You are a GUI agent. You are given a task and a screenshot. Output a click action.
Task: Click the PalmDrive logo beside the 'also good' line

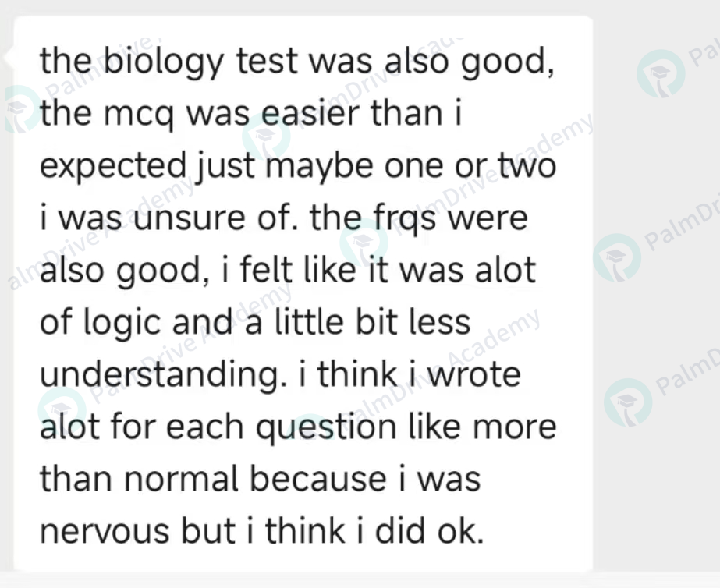pyautogui.click(x=617, y=258)
